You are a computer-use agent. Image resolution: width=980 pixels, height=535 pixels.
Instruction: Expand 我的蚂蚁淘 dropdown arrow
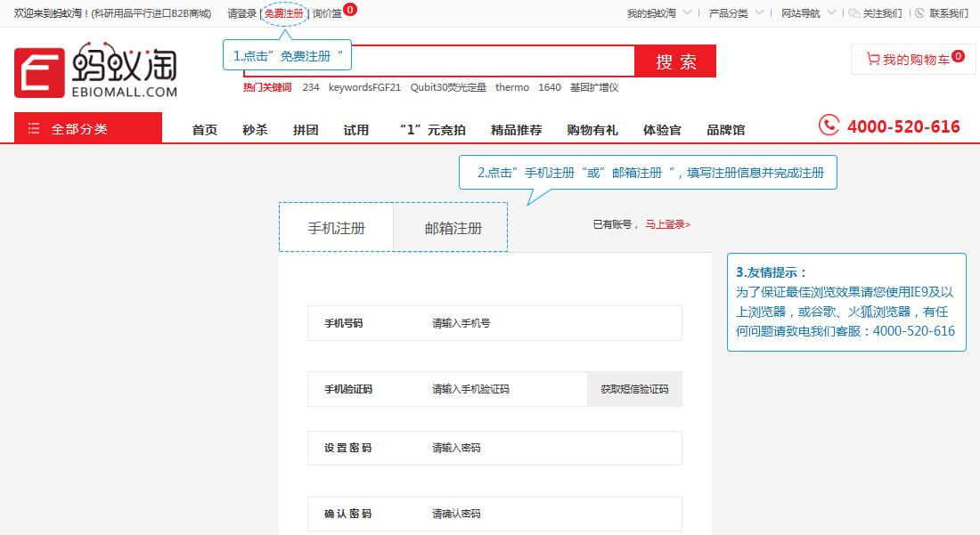tap(687, 12)
